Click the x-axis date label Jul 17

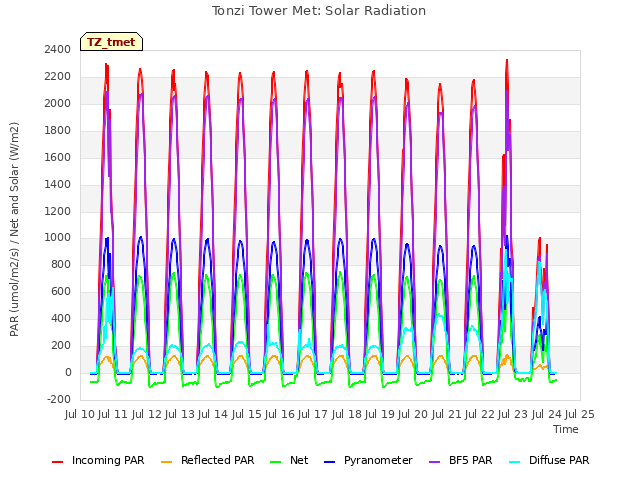click(314, 414)
